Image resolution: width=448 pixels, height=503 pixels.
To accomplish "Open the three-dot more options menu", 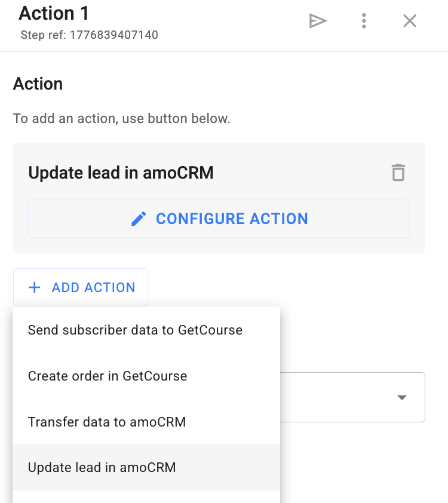I will click(x=364, y=21).
